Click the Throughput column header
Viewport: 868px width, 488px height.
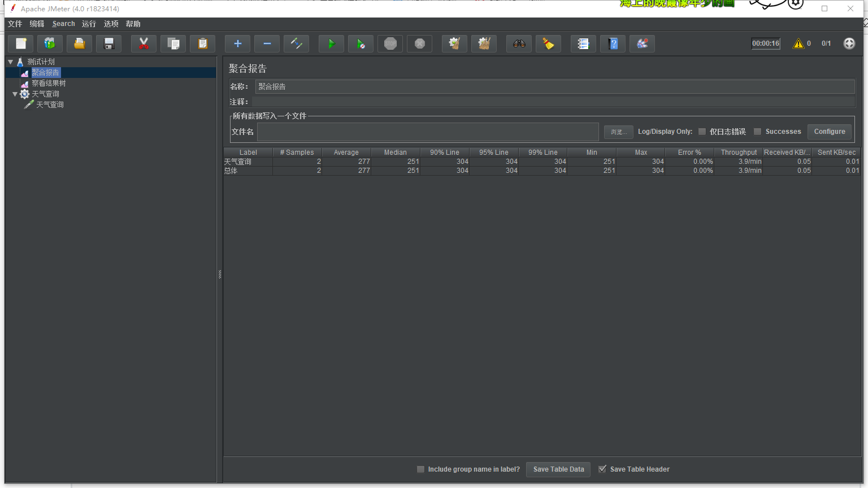point(739,152)
